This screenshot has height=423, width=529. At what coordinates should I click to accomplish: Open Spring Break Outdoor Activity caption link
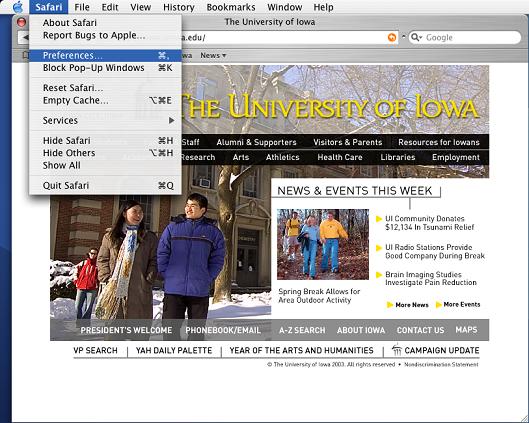coord(319,296)
